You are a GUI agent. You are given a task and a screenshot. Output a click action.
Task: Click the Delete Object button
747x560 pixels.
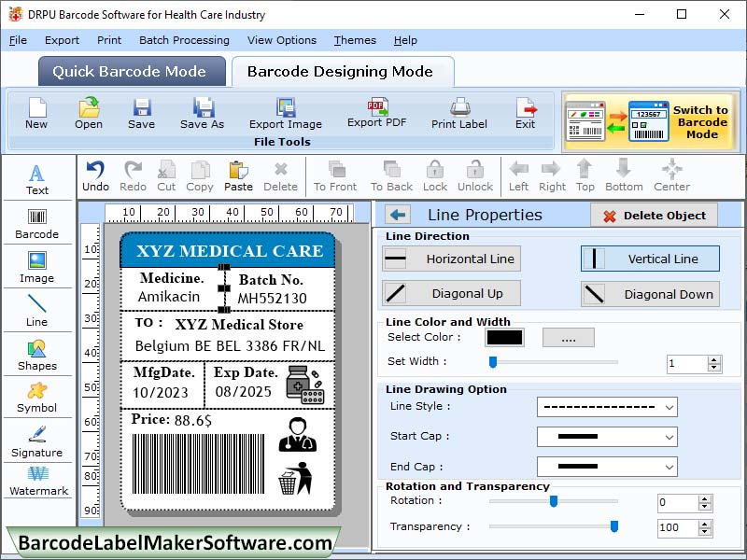(655, 216)
